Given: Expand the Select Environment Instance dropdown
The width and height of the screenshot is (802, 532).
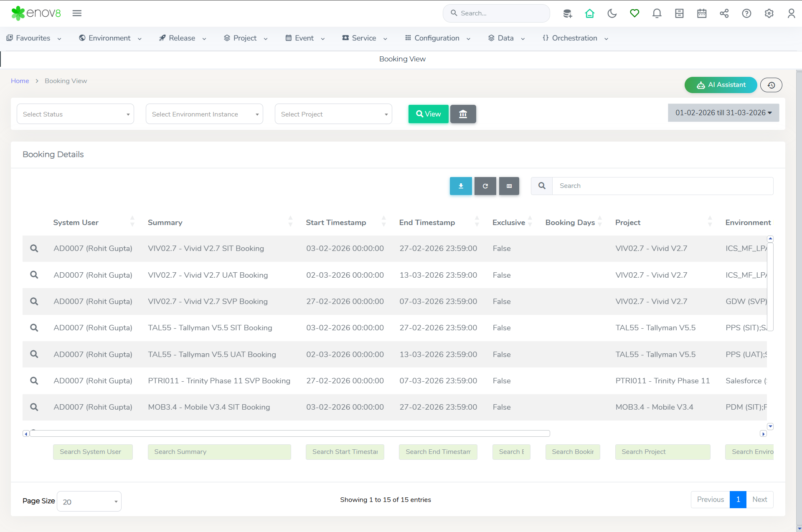Looking at the screenshot, I should pyautogui.click(x=204, y=114).
